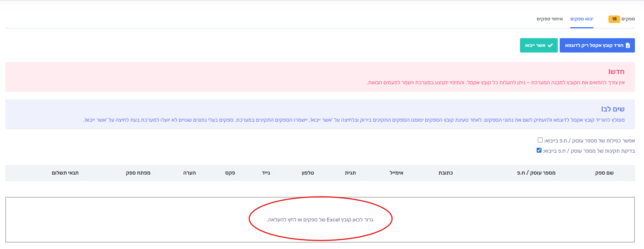Open the איחוד ספקים tab
This screenshot has width=644, height=249.
pos(549,19)
